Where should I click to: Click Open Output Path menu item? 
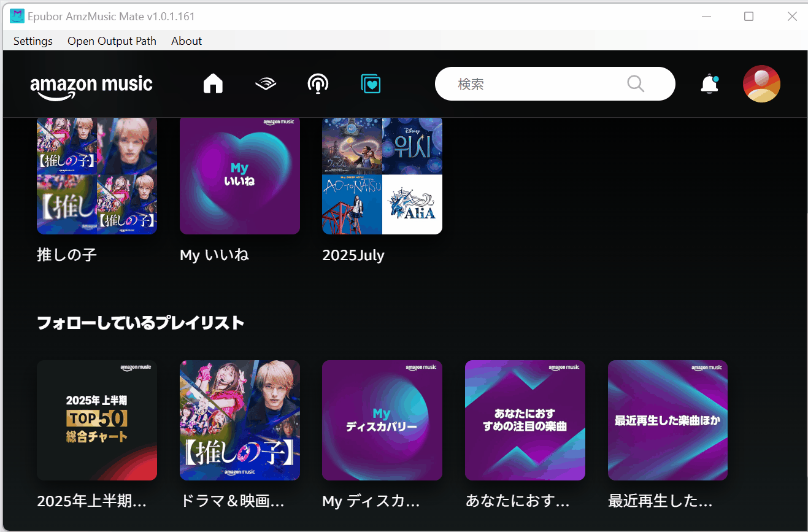[112, 41]
